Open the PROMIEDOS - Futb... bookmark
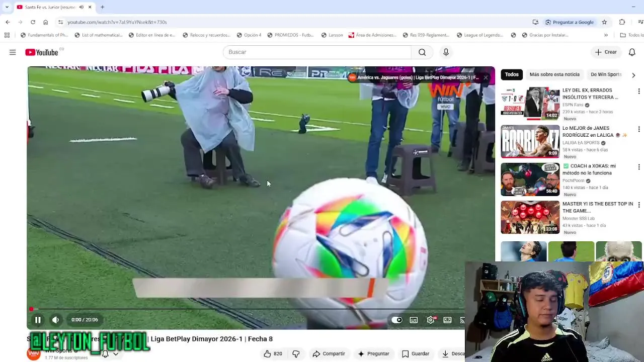Viewport: 644px width, 362px height. pyautogui.click(x=290, y=35)
